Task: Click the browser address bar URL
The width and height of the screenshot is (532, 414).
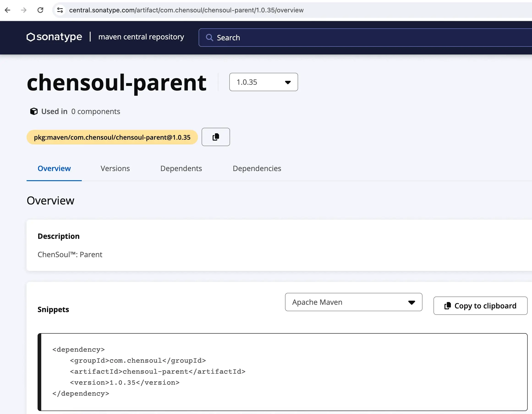Action: pyautogui.click(x=186, y=10)
